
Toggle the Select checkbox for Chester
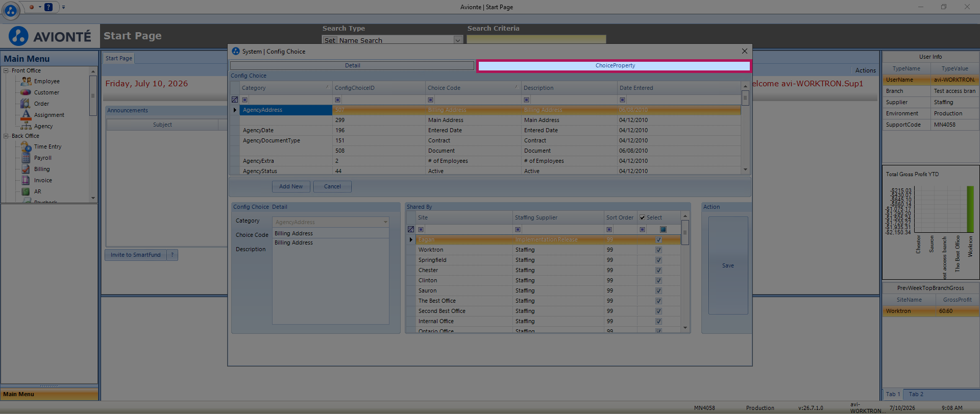point(659,271)
